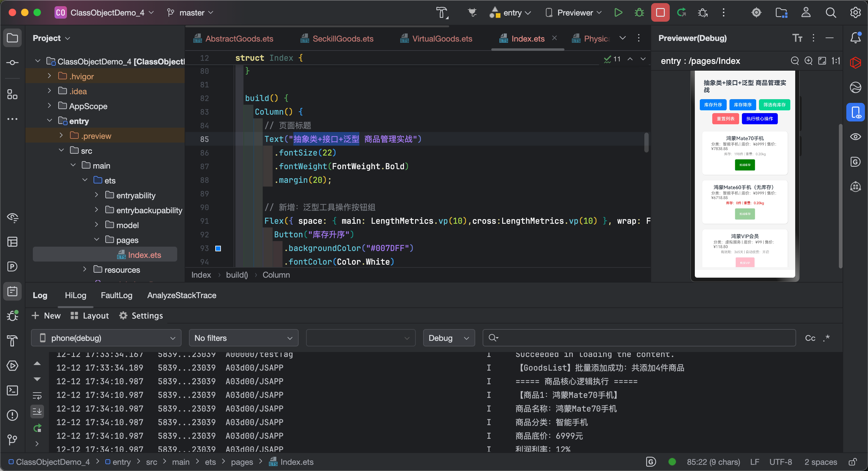Image resolution: width=868 pixels, height=471 pixels.
Task: Open the Commit tool window icon
Action: tap(12, 63)
